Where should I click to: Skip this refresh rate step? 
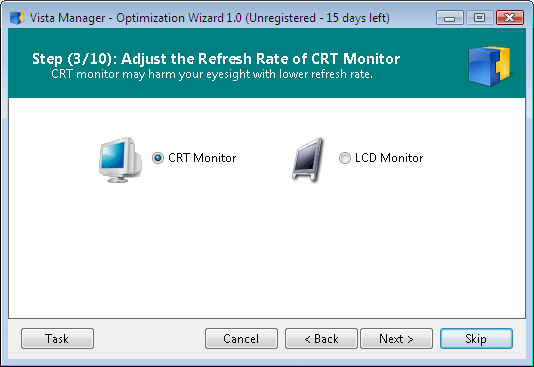coord(476,338)
